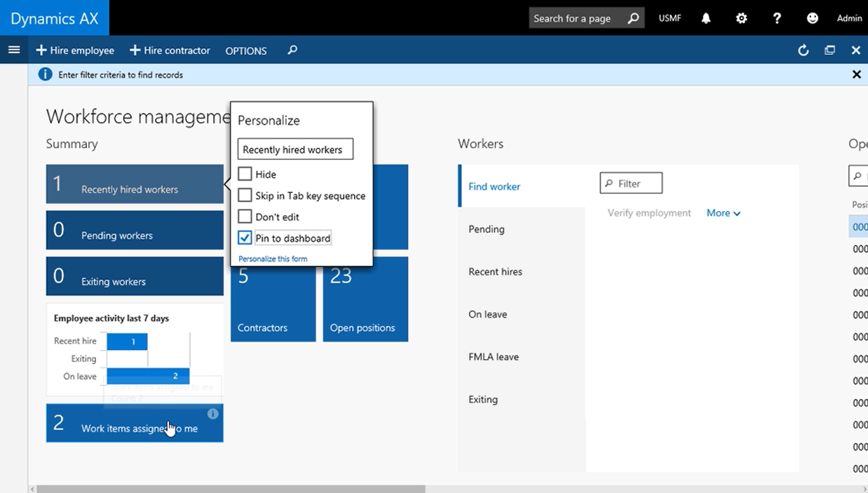This screenshot has height=493, width=868.
Task: Expand the More dropdown in Workers
Action: pyautogui.click(x=724, y=213)
